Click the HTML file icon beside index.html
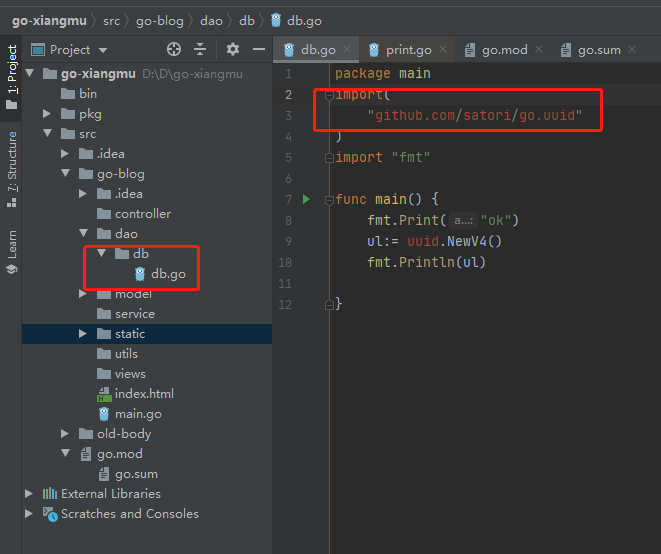Viewport: 661px width, 554px height. click(x=104, y=394)
